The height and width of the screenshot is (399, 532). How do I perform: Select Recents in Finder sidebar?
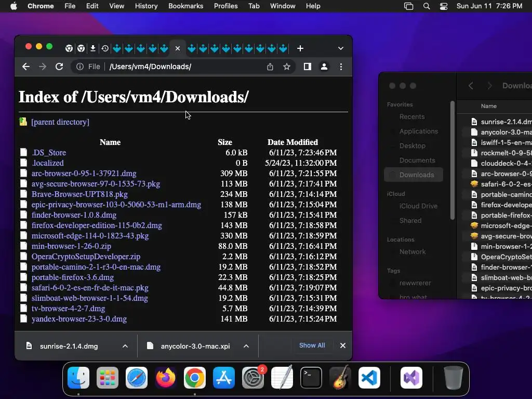point(412,117)
